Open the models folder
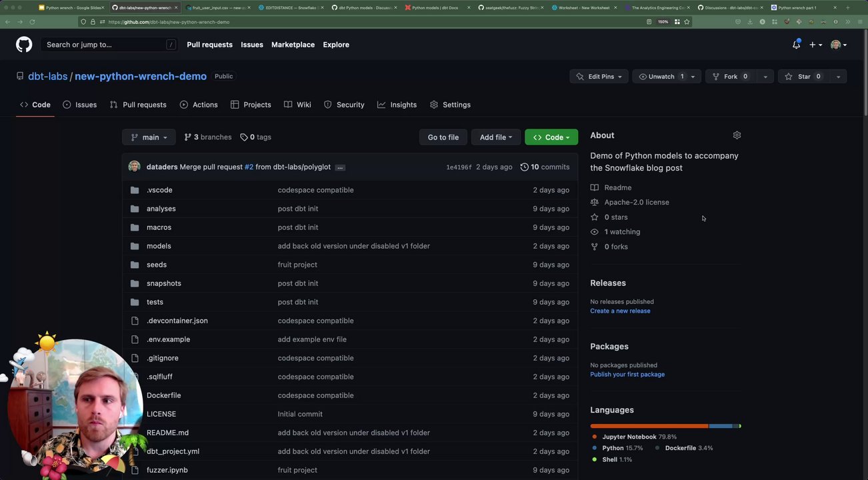Viewport: 868px width, 480px height. point(159,246)
